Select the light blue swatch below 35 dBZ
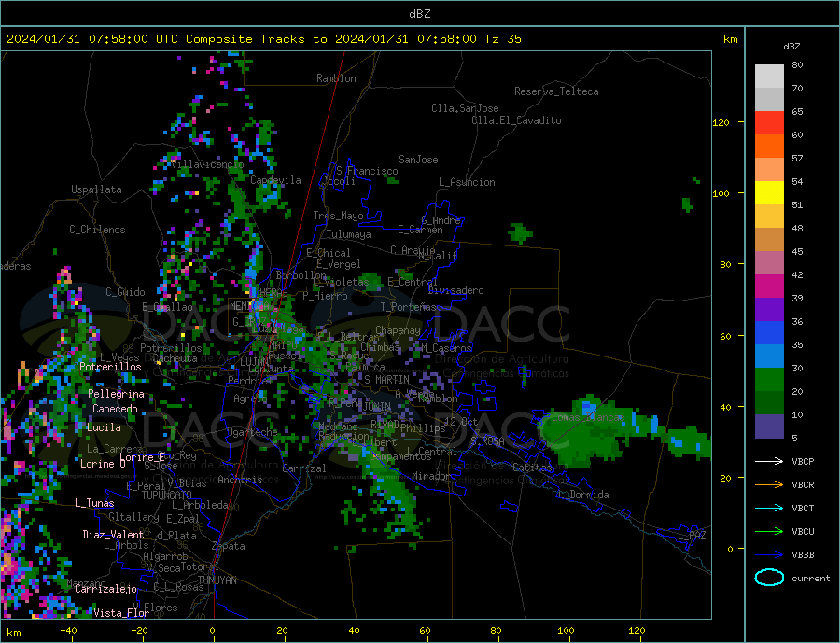This screenshot has height=643, width=840. [x=769, y=356]
